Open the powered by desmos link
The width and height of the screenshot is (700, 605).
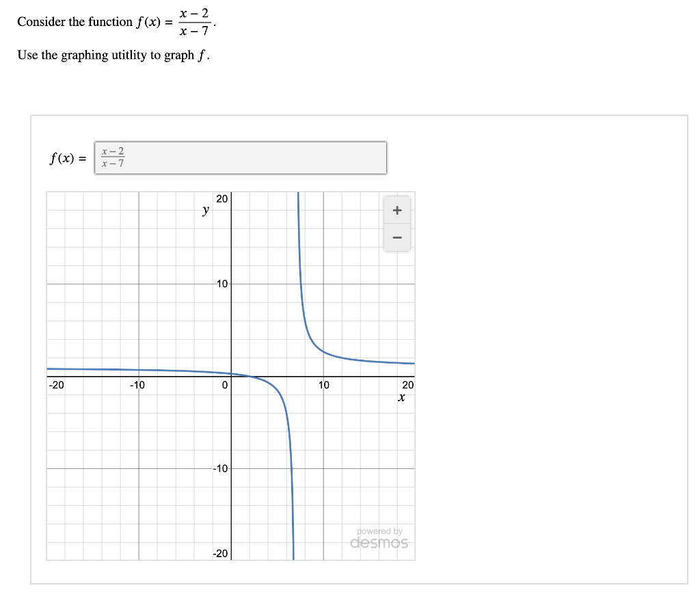click(380, 537)
